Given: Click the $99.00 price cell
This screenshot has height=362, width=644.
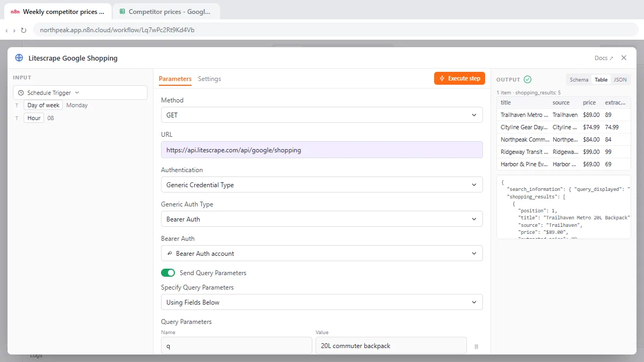Looking at the screenshot, I should coord(591,152).
